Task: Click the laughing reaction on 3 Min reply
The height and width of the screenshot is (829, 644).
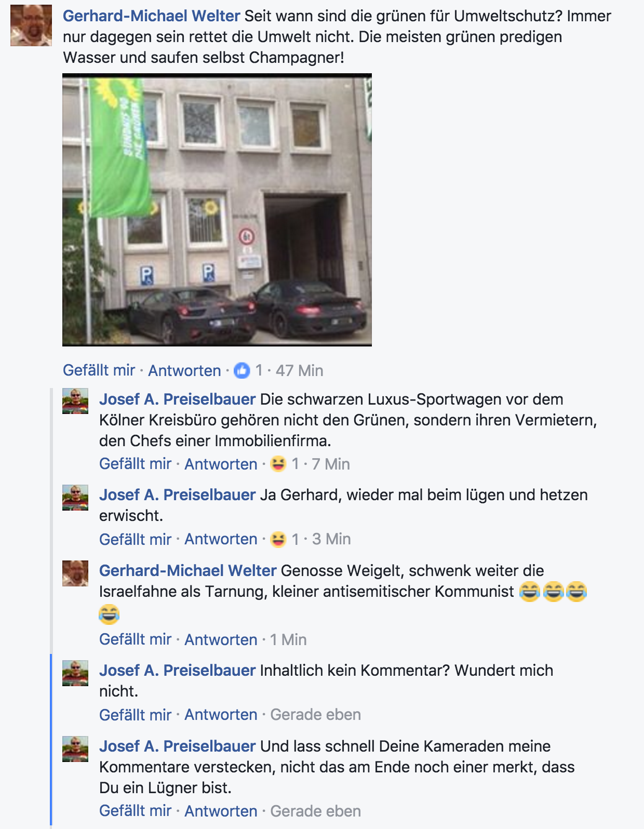Action: [278, 539]
